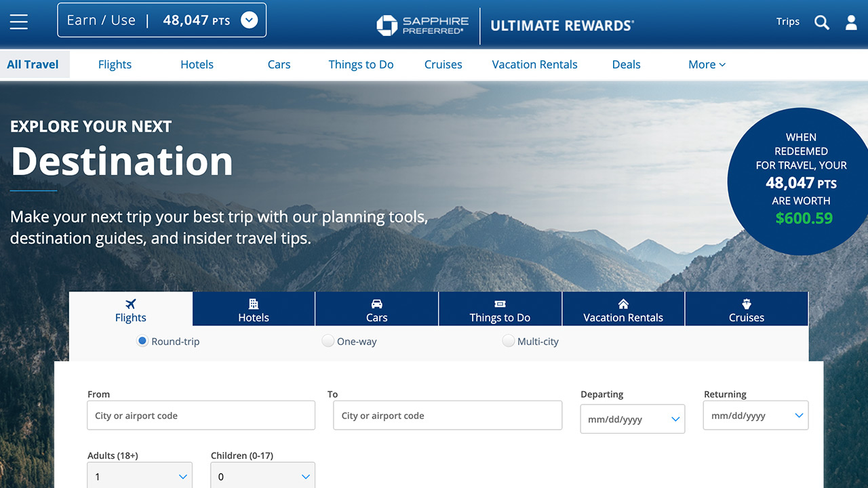Open the Returning date picker
This screenshot has height=488, width=868.
[755, 415]
